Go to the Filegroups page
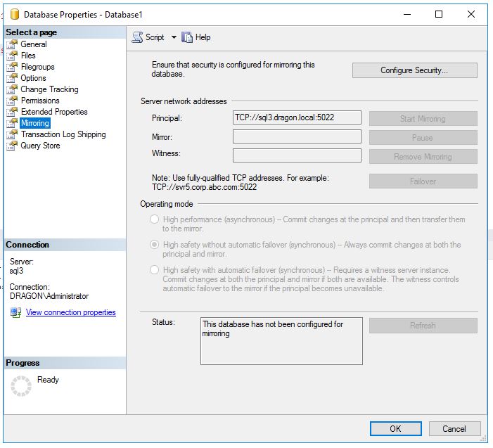This screenshot has width=493, height=448. click(x=37, y=67)
